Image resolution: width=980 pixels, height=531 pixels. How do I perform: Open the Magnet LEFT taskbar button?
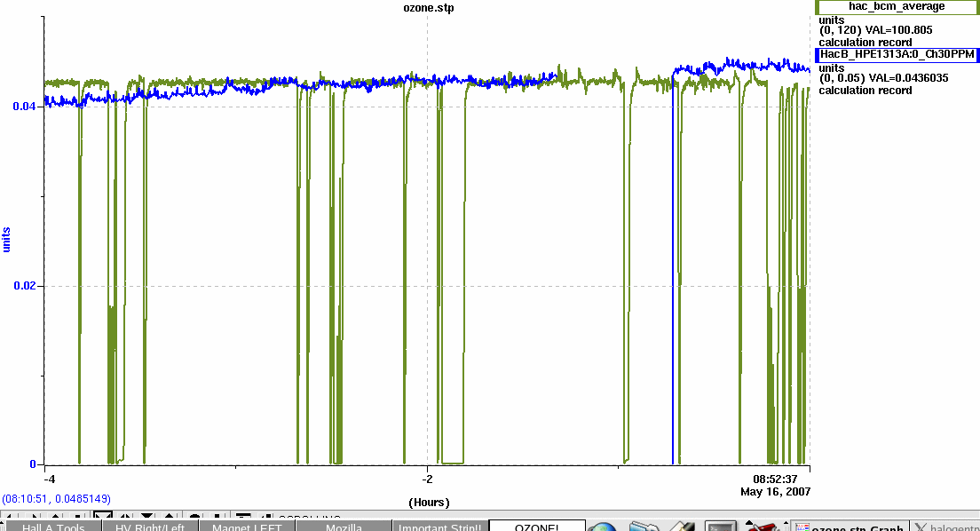[247, 526]
